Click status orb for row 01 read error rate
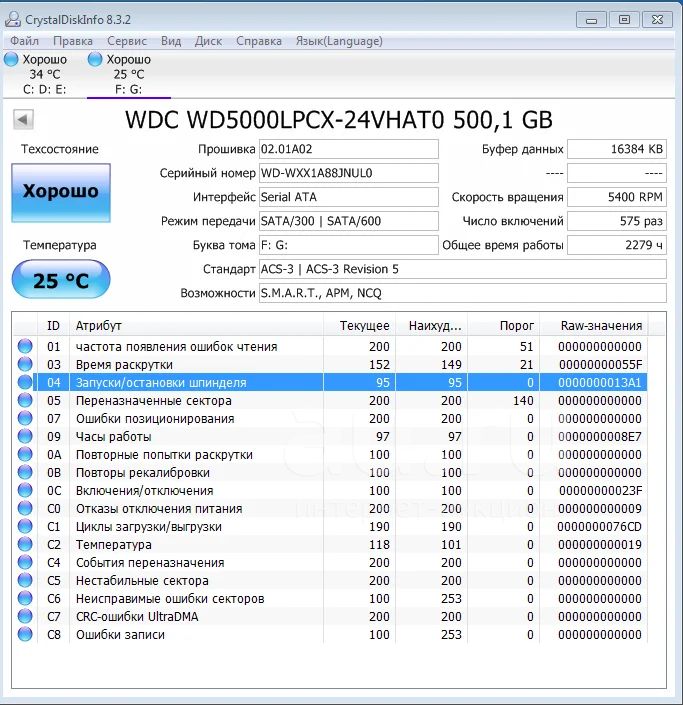683x705 pixels. tap(25, 346)
